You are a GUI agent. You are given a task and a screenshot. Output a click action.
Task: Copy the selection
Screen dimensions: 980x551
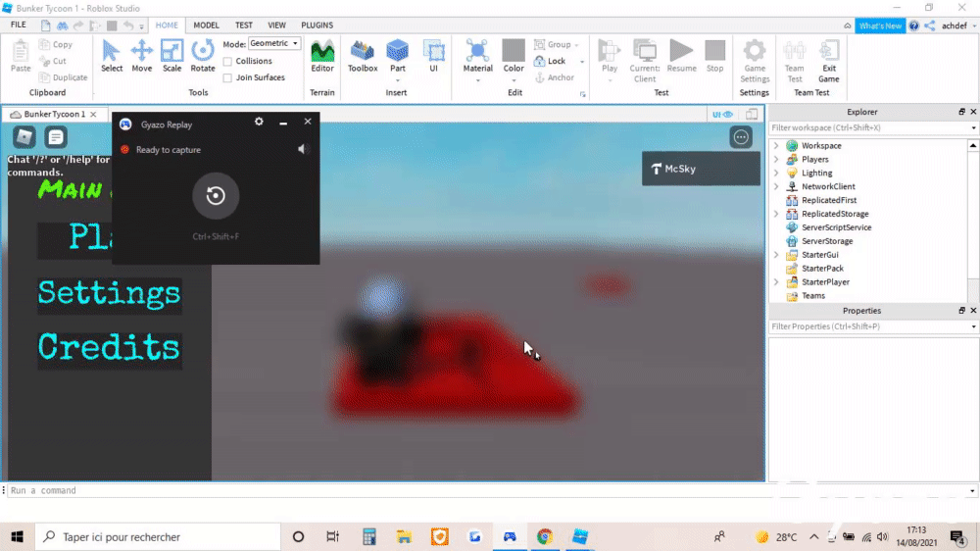point(56,44)
